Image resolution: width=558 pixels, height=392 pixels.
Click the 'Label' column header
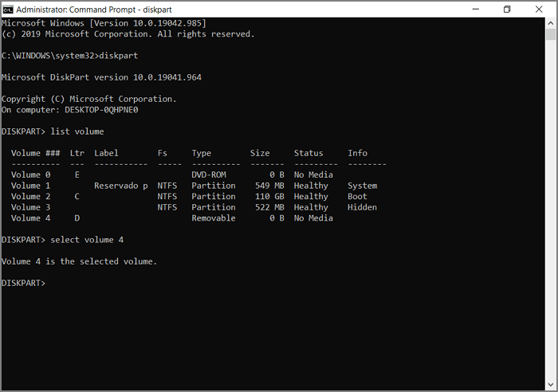click(x=106, y=153)
